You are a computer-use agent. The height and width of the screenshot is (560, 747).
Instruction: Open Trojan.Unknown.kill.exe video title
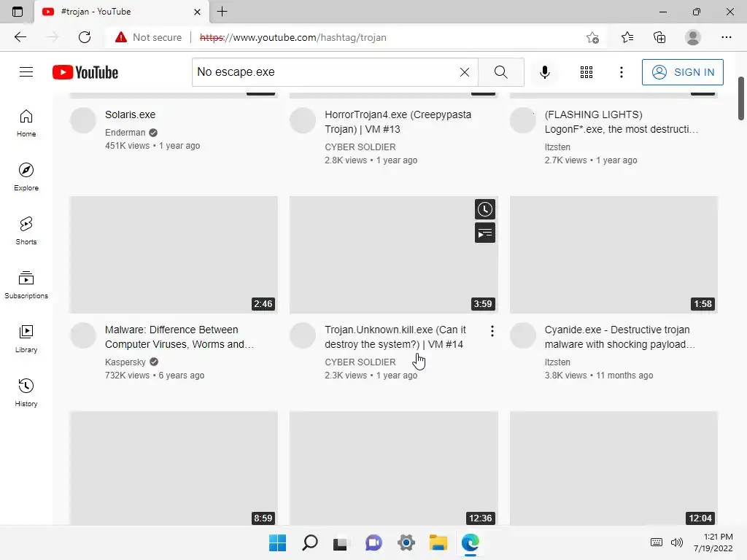pos(395,337)
